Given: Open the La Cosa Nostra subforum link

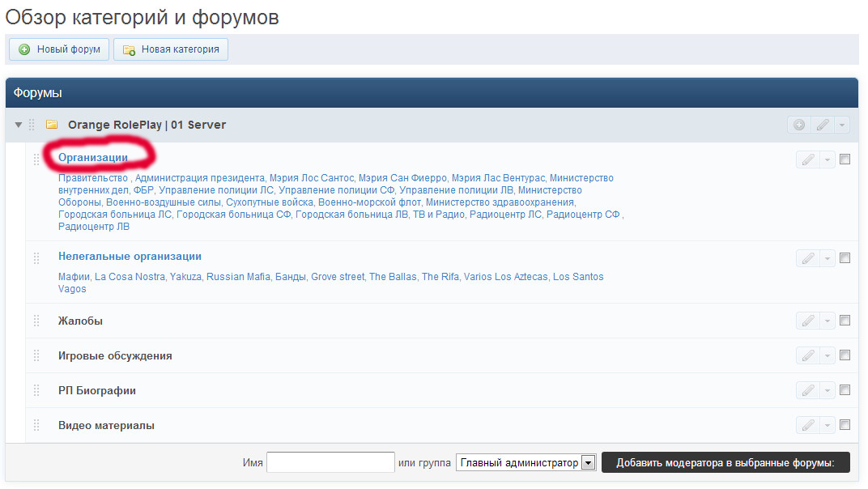Looking at the screenshot, I should tap(130, 276).
